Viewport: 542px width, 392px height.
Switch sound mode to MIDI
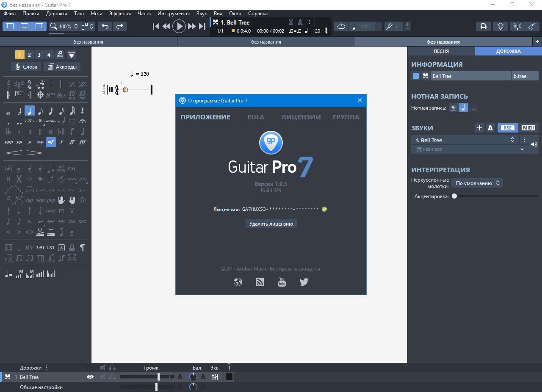pyautogui.click(x=528, y=128)
